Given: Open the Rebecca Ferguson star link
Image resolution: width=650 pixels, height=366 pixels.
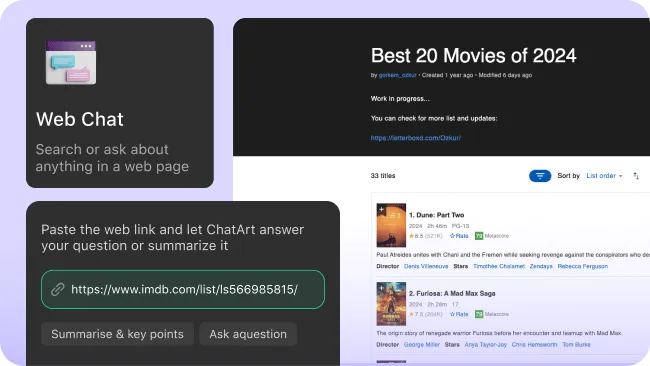Looking at the screenshot, I should click(x=583, y=266).
